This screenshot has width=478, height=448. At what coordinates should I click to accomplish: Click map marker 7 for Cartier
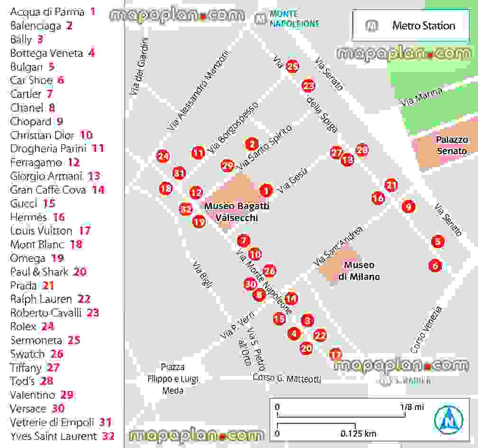tap(244, 241)
